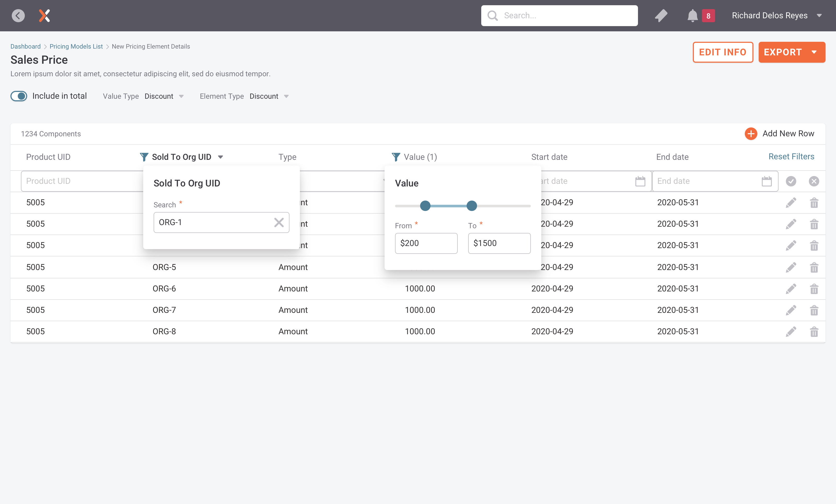Click the Value (1) column header

(x=420, y=157)
